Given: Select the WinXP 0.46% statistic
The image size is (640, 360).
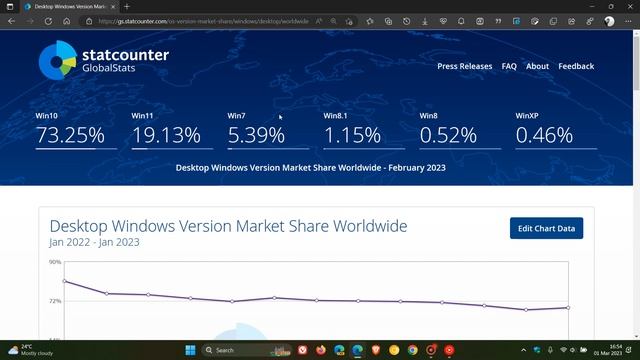Looking at the screenshot, I should coord(556,130).
